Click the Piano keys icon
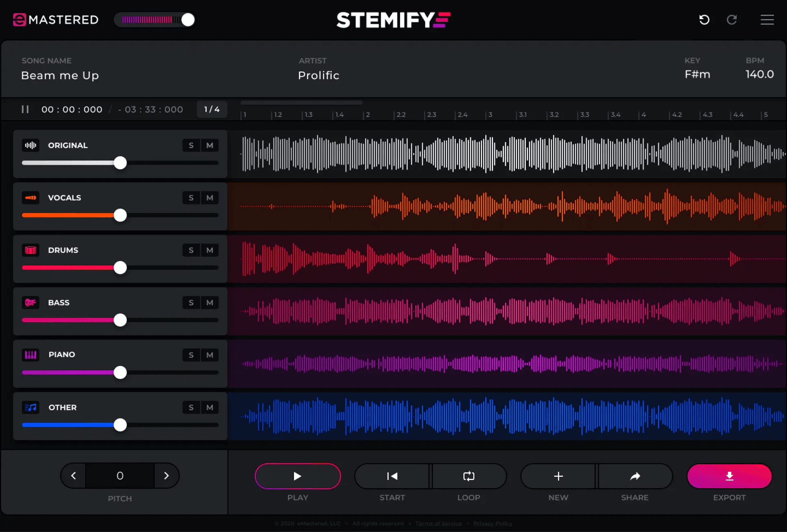Screen dimensions: 787x532 [31, 355]
